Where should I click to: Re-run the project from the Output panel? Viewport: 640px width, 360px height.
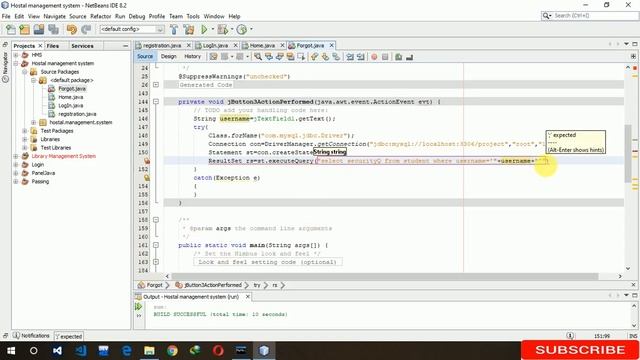pos(139,307)
